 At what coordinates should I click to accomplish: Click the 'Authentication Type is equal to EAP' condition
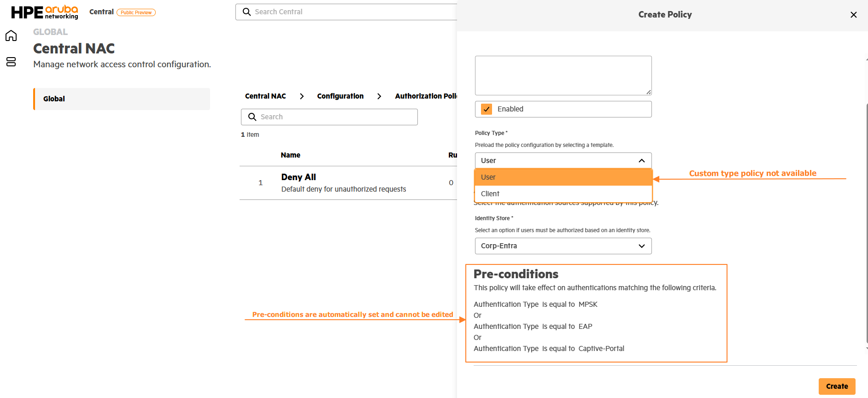tap(533, 327)
